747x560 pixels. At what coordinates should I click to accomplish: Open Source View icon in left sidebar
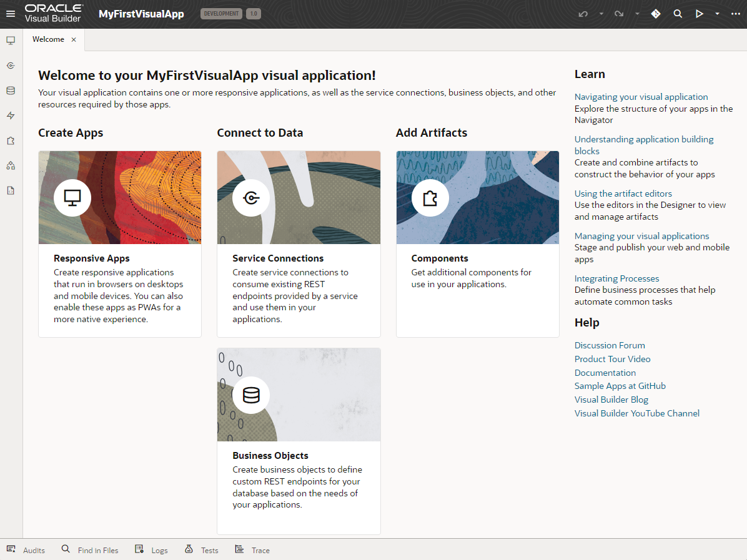(11, 190)
